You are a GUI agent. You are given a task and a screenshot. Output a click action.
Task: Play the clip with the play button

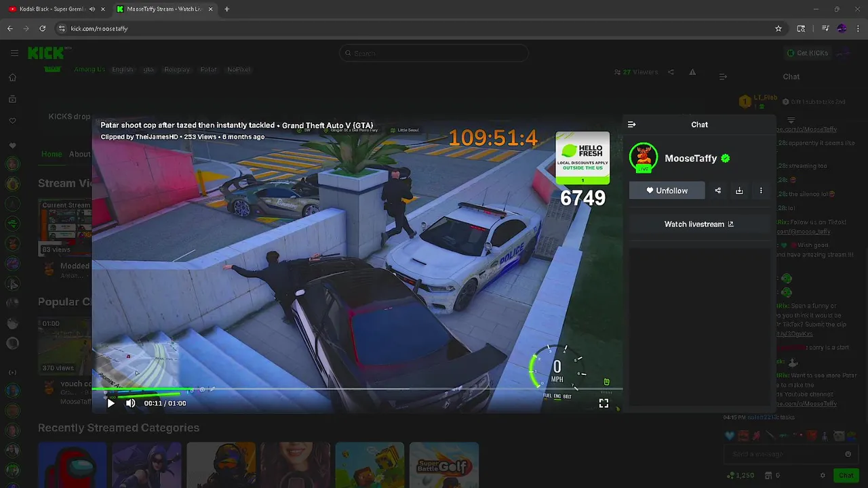pyautogui.click(x=111, y=403)
